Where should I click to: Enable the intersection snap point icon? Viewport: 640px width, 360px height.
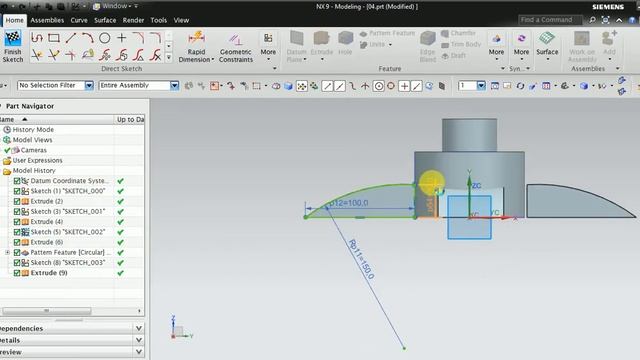tap(365, 86)
